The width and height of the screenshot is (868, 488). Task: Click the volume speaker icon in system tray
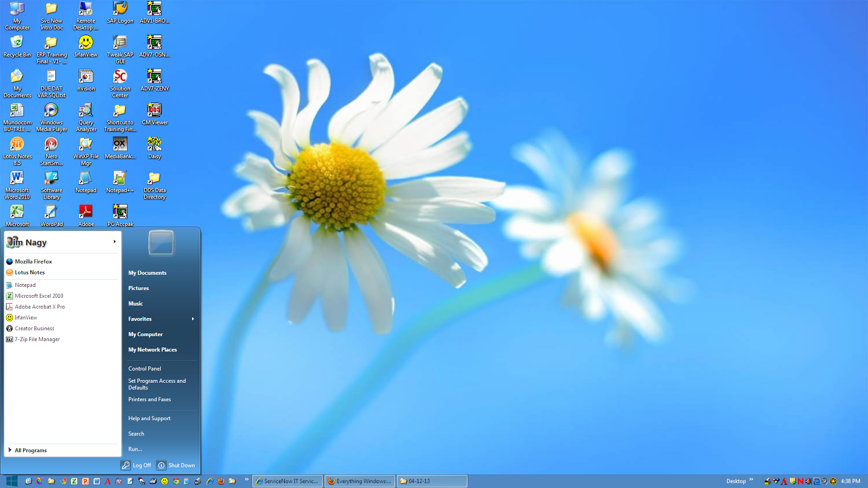(x=808, y=481)
